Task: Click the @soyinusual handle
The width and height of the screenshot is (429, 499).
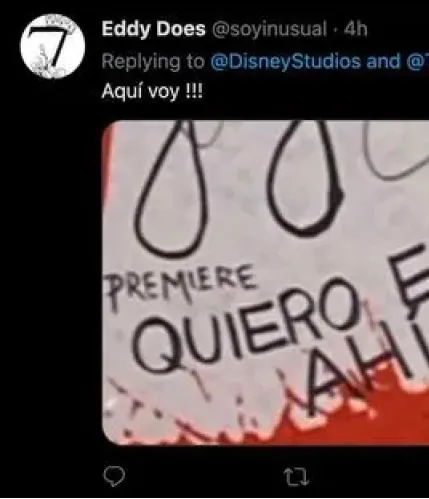Action: pyautogui.click(x=269, y=29)
